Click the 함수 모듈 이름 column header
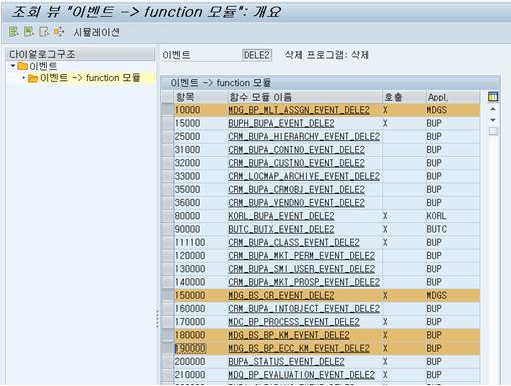Viewport: 511px width, 386px height. pos(305,97)
